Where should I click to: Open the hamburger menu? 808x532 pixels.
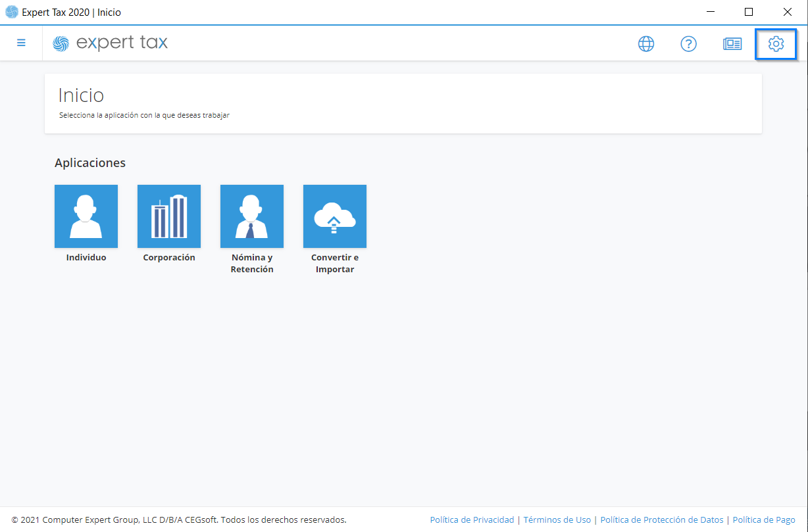(21, 43)
